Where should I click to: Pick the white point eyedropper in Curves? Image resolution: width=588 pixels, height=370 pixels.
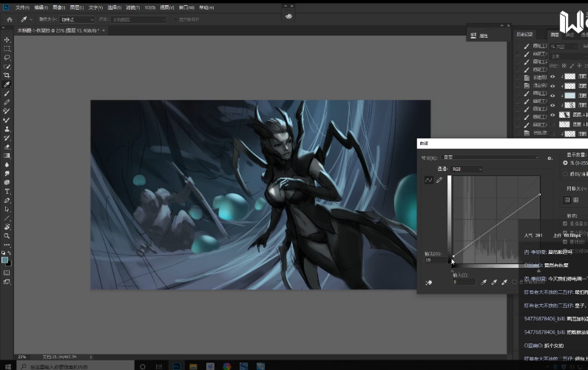coord(504,282)
